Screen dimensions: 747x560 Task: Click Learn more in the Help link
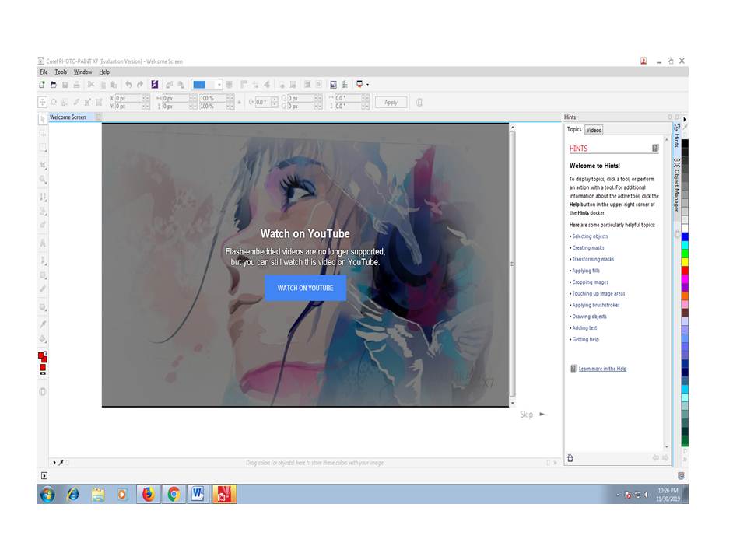click(x=602, y=369)
